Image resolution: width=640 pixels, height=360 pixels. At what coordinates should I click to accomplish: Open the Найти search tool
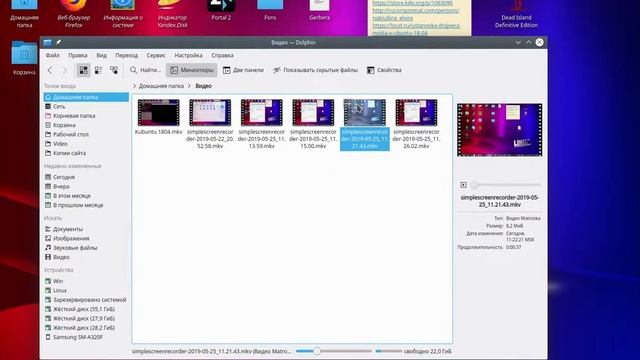pyautogui.click(x=145, y=70)
